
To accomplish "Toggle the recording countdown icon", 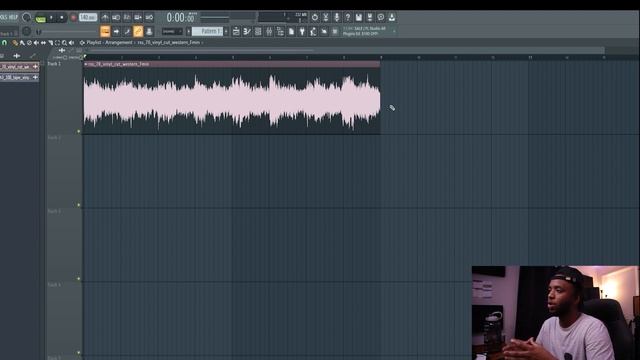I will tap(127, 17).
